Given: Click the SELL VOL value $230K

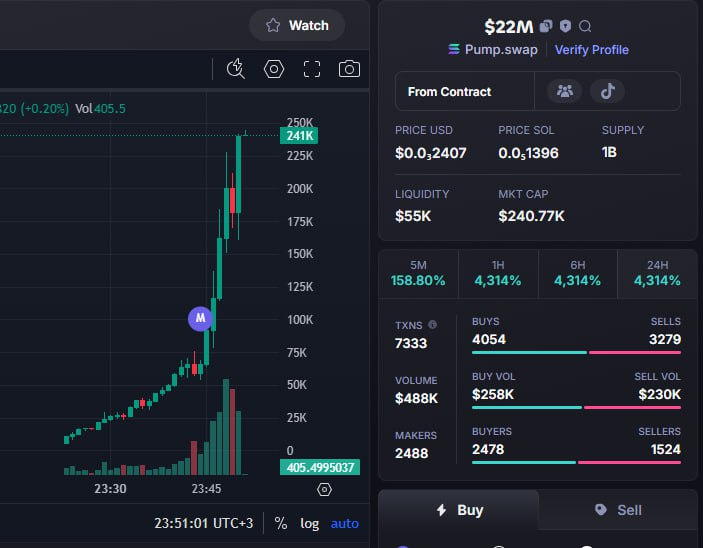Looking at the screenshot, I should tap(660, 395).
